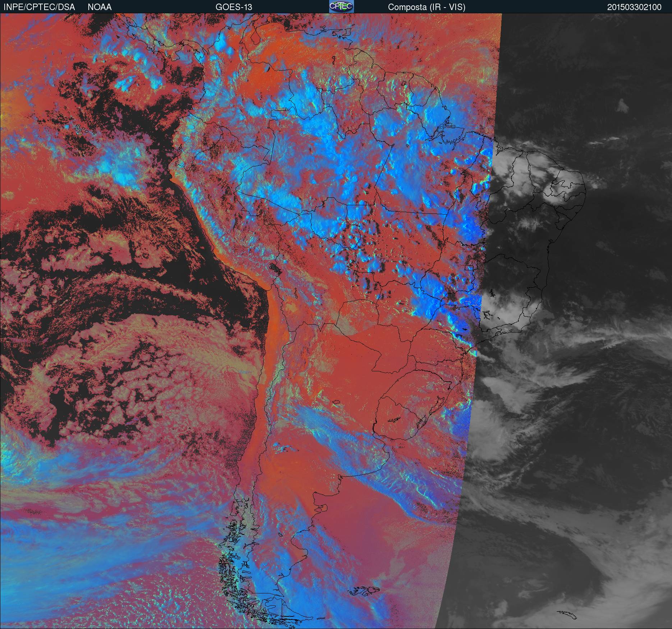Click the Composta (IR - VIS) title

point(427,7)
